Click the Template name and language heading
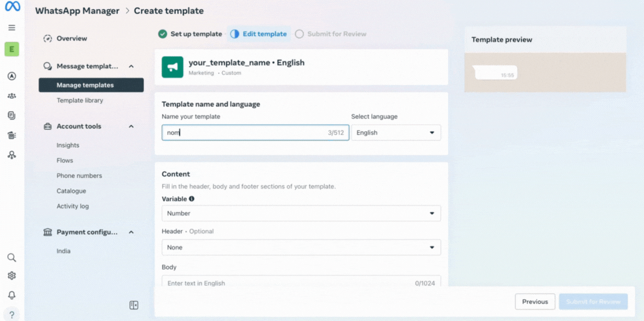 pos(211,104)
